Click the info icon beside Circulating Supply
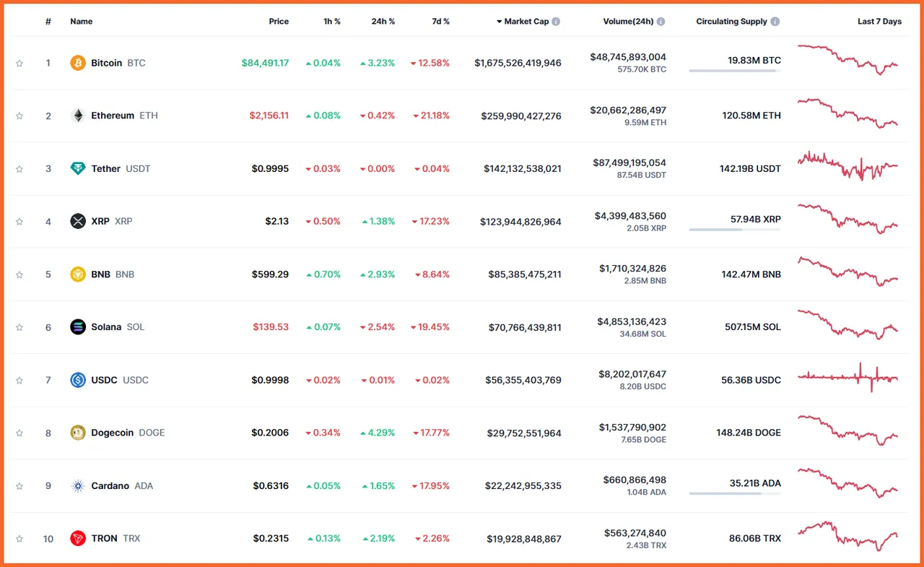924x567 pixels. click(x=775, y=22)
